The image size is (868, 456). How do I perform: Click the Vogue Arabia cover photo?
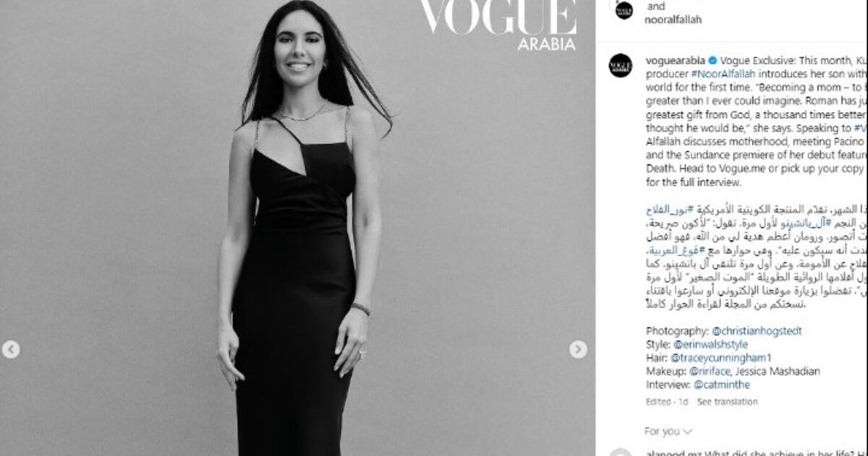pyautogui.click(x=297, y=228)
